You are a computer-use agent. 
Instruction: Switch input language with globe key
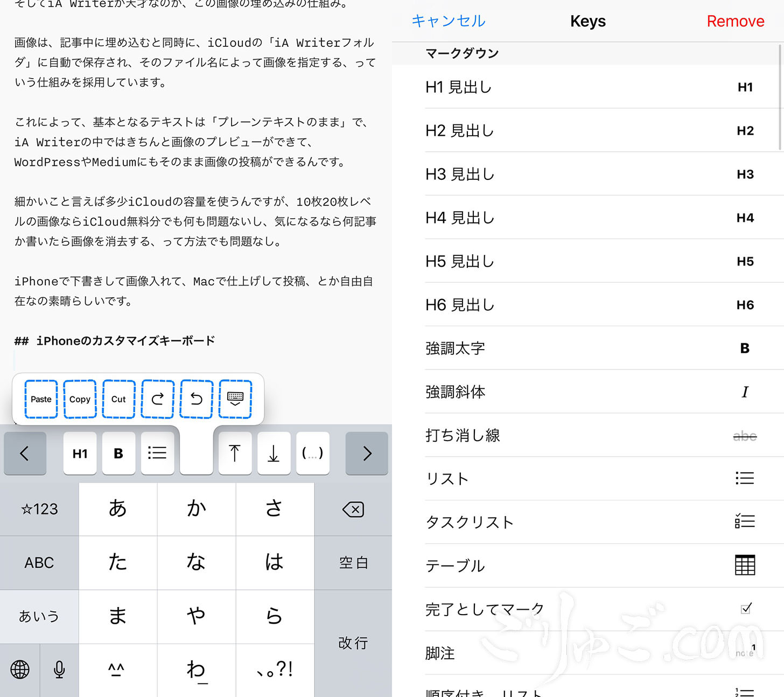tap(20, 670)
